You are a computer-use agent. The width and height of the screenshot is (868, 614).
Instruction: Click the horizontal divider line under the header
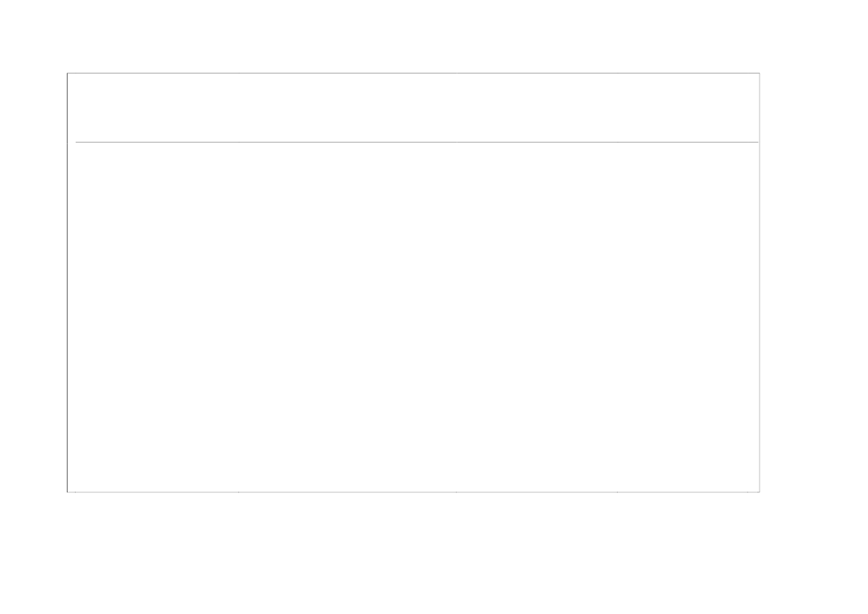tap(417, 143)
